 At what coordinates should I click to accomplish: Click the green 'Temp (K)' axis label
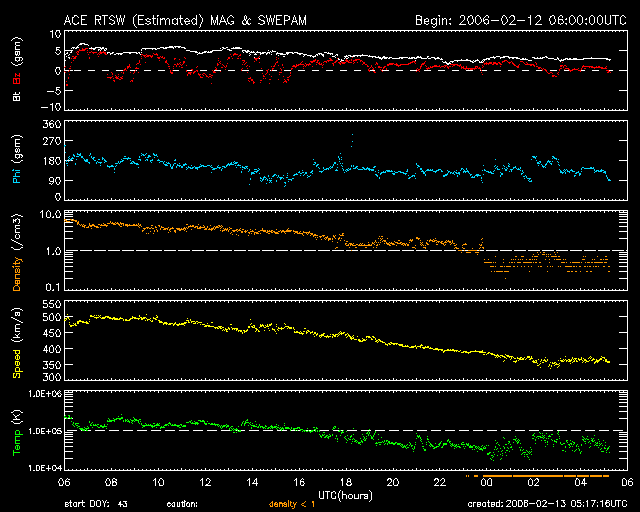pyautogui.click(x=17, y=433)
